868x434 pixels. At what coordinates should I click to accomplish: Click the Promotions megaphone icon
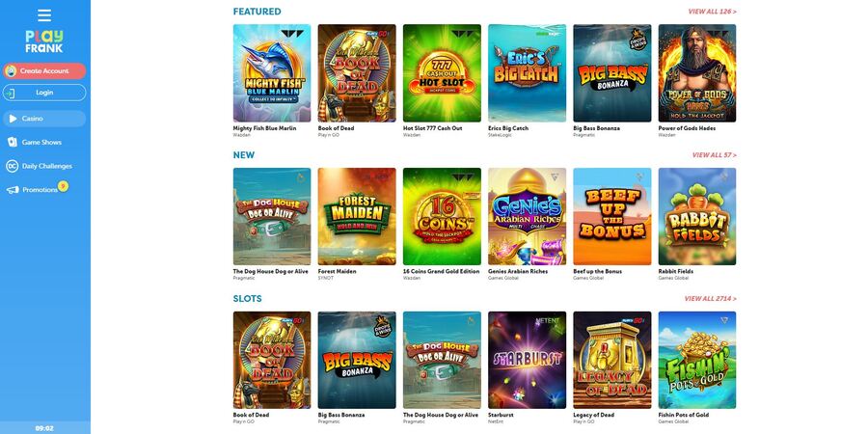13,190
